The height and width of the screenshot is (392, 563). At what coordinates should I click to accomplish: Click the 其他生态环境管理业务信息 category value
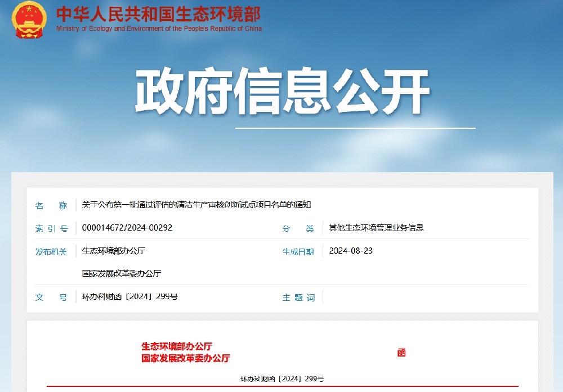(376, 228)
